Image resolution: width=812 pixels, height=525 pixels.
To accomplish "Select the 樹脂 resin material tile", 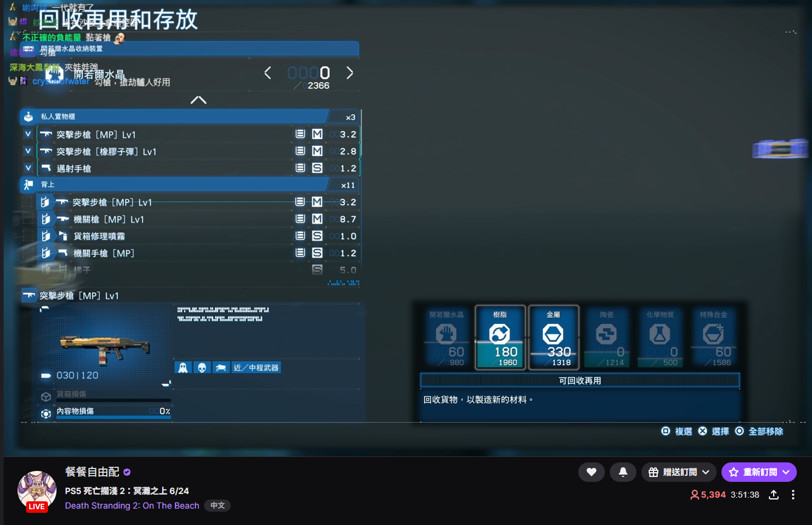I will (x=500, y=337).
